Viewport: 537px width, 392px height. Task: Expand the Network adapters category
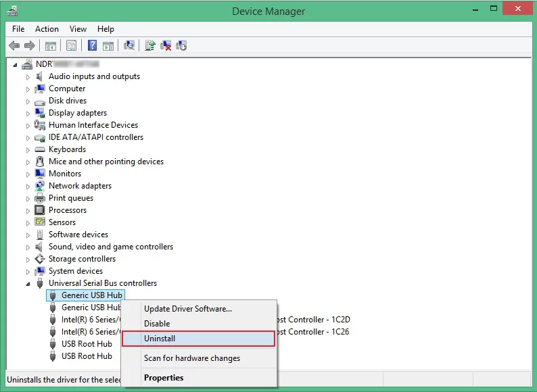[x=28, y=187]
